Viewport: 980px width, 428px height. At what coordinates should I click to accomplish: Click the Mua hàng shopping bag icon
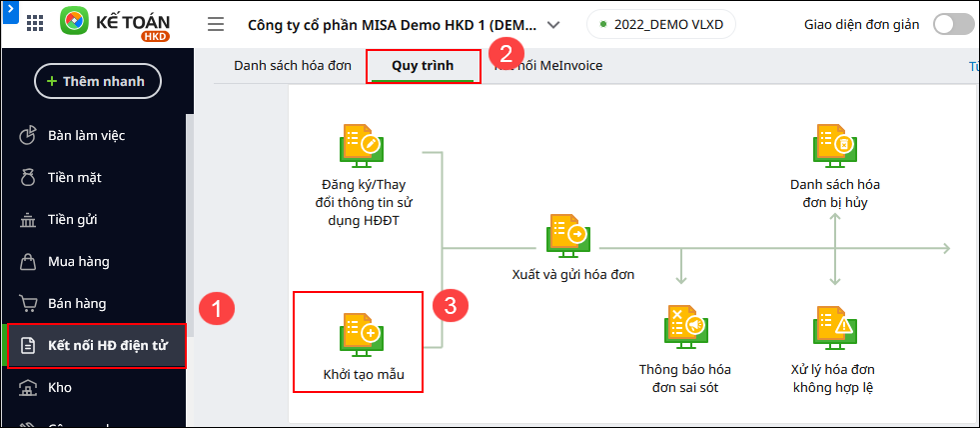[x=28, y=262]
